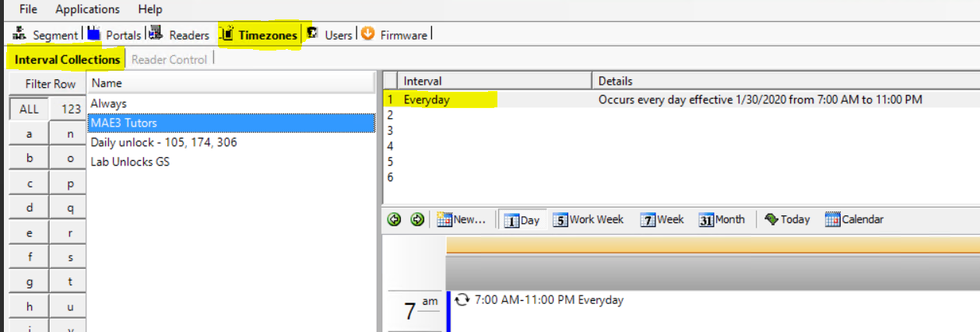Select the MAE3 Tutors collection
Screen dimensions: 980x332
tap(231, 123)
